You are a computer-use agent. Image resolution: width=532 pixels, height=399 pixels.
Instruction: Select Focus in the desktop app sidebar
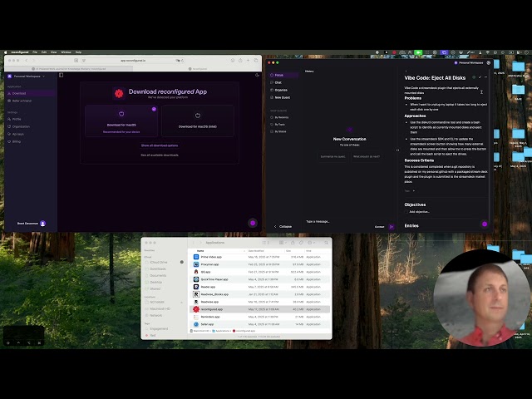[283, 75]
